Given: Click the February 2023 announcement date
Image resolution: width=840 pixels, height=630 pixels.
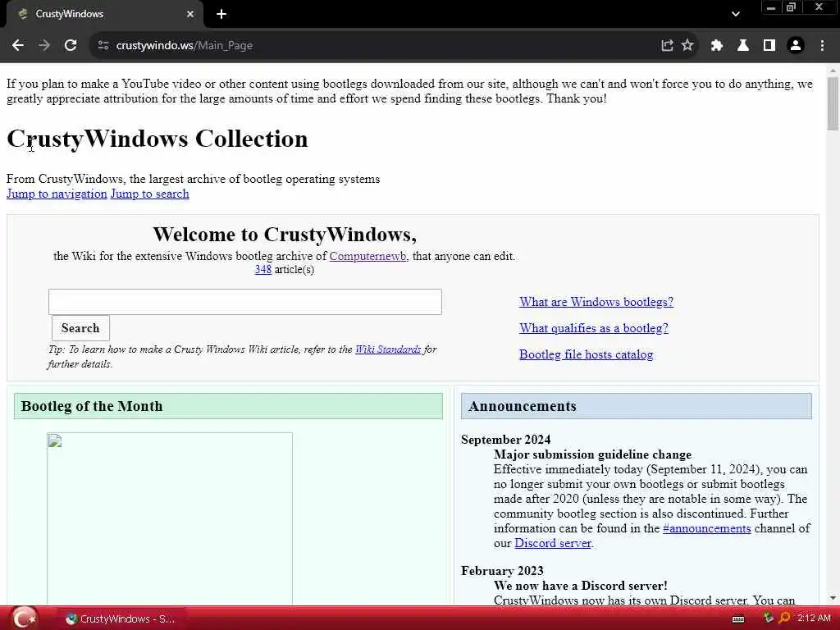Looking at the screenshot, I should (502, 571).
